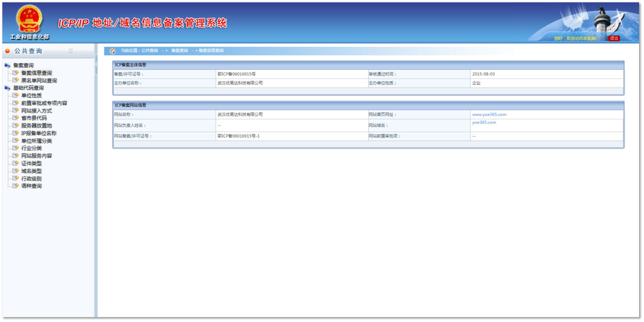This screenshot has width=644, height=322.
Task: Click the red 退出 logout button
Action: (614, 38)
